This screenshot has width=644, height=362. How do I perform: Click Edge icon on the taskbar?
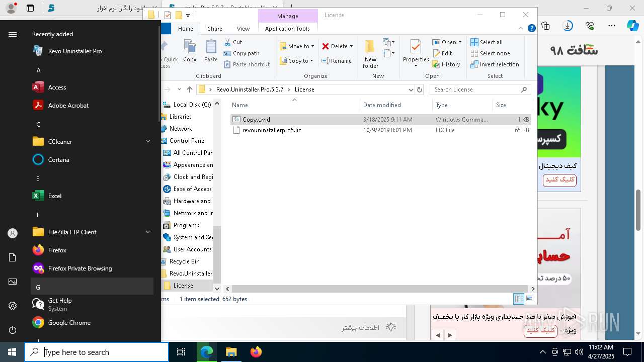coord(207,352)
